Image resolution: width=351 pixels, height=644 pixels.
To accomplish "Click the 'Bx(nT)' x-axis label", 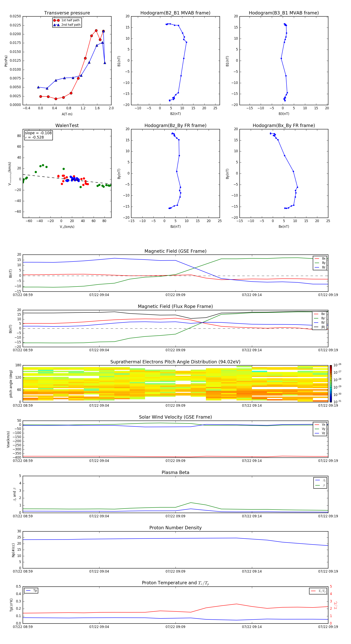I will 284,227.
